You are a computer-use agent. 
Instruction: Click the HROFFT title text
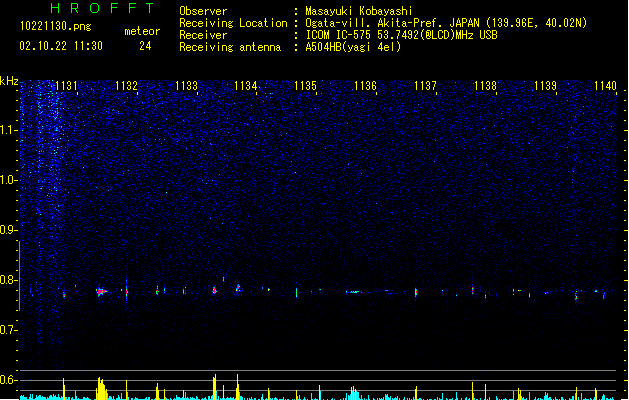102,8
